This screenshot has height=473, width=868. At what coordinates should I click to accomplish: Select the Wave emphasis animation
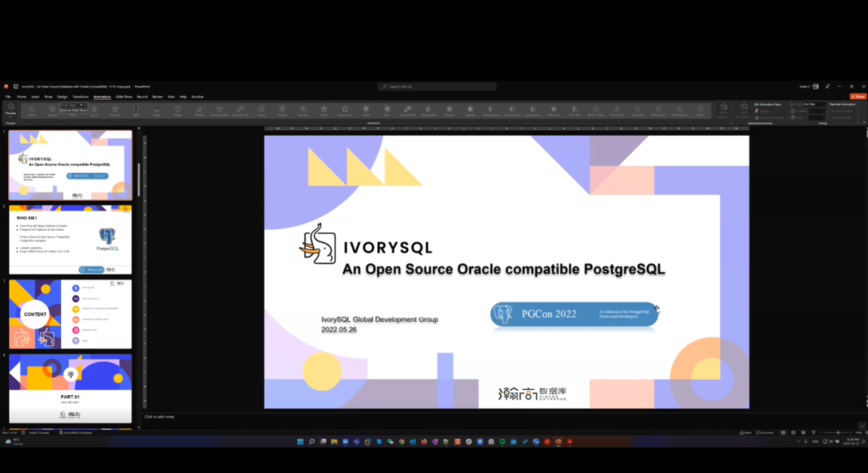coord(700,111)
